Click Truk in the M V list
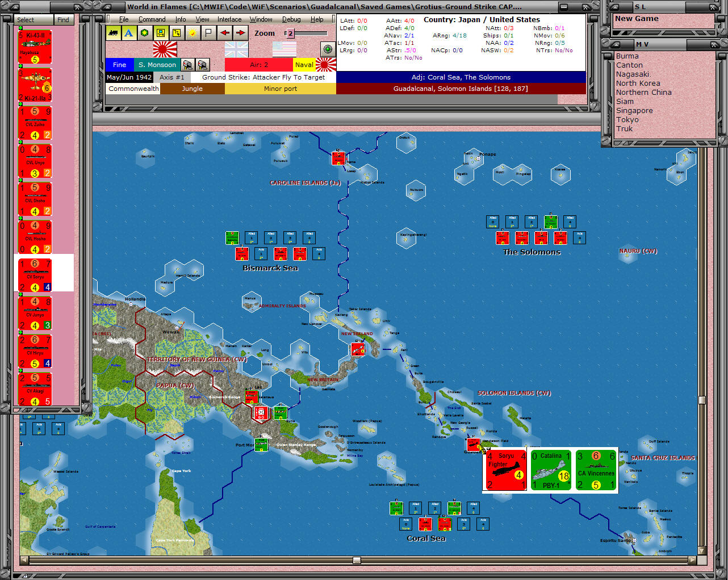Image resolution: width=728 pixels, height=580 pixels. [x=624, y=129]
